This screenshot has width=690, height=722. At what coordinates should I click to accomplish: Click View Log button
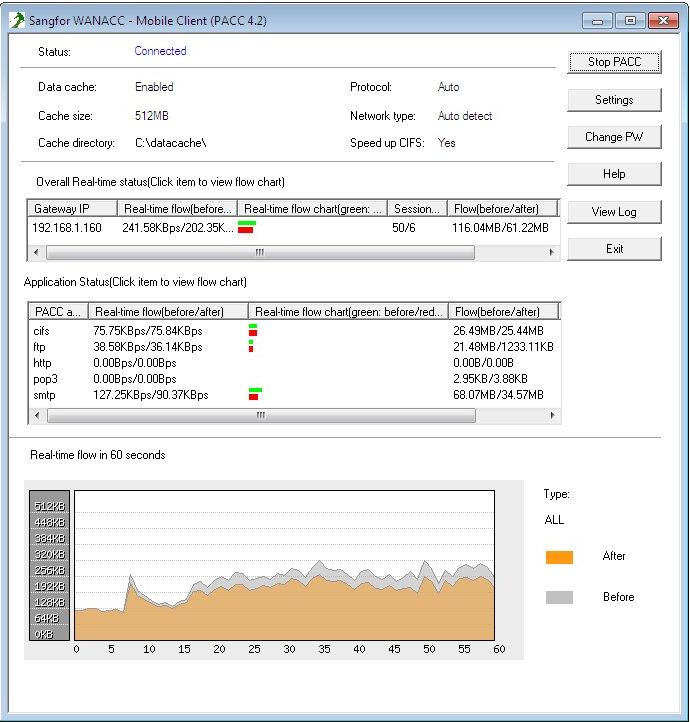point(615,212)
